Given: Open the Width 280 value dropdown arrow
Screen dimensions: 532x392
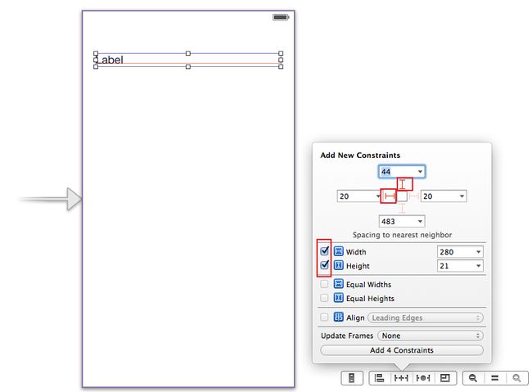Looking at the screenshot, I should click(479, 252).
